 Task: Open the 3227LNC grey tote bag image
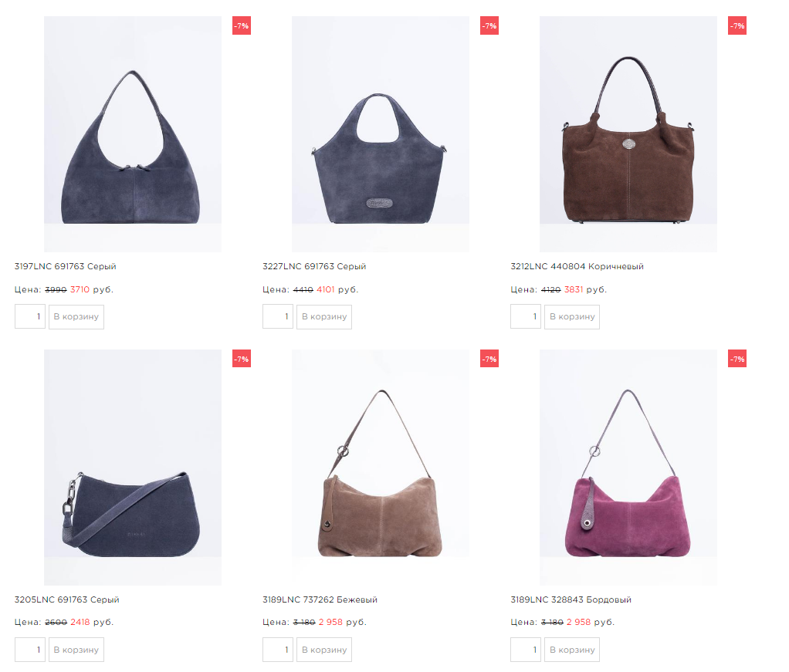click(x=381, y=133)
